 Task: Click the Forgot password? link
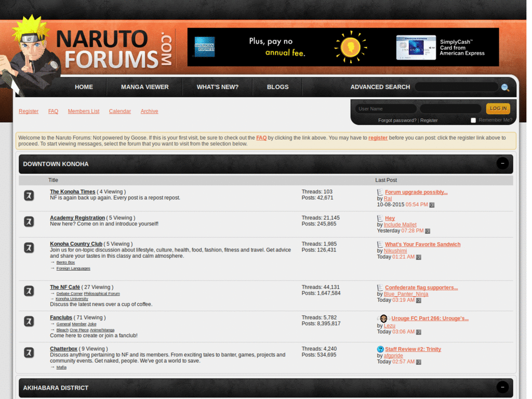(x=397, y=121)
